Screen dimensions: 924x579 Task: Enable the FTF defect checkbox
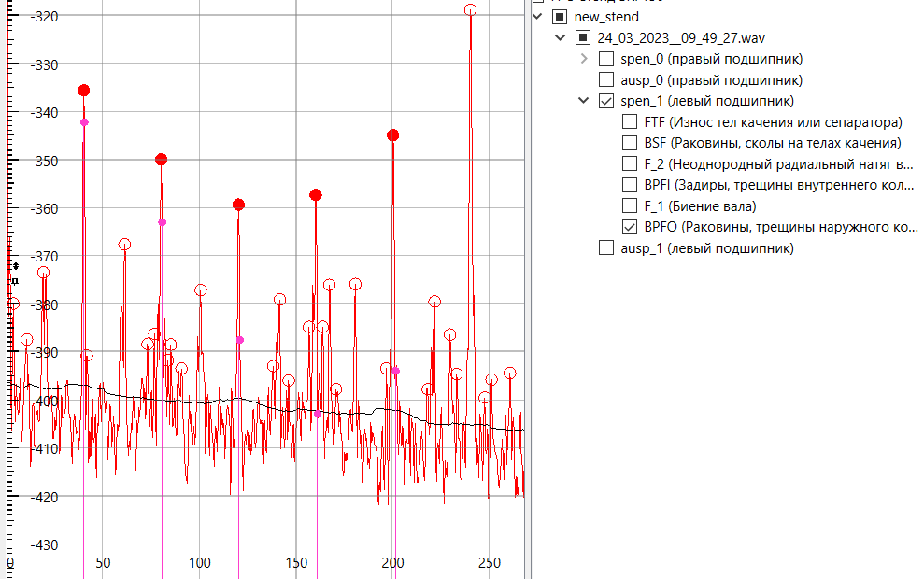coord(630,122)
